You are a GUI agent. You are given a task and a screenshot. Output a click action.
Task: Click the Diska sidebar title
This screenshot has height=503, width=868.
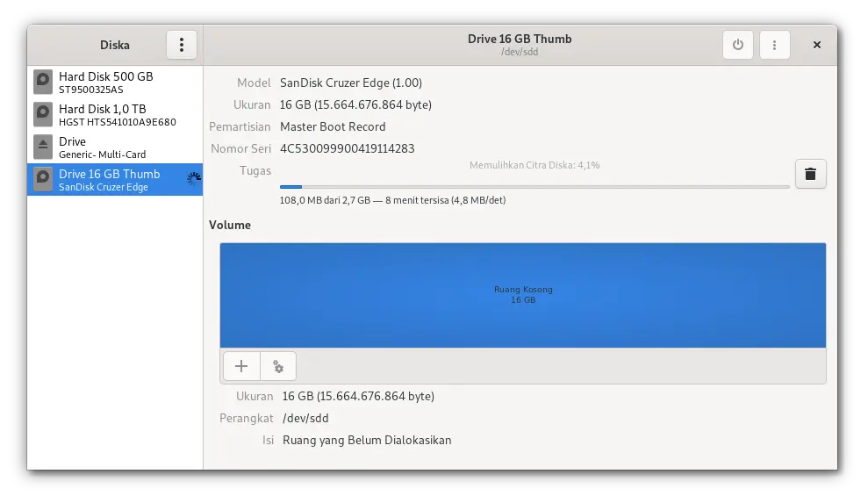[x=115, y=45]
